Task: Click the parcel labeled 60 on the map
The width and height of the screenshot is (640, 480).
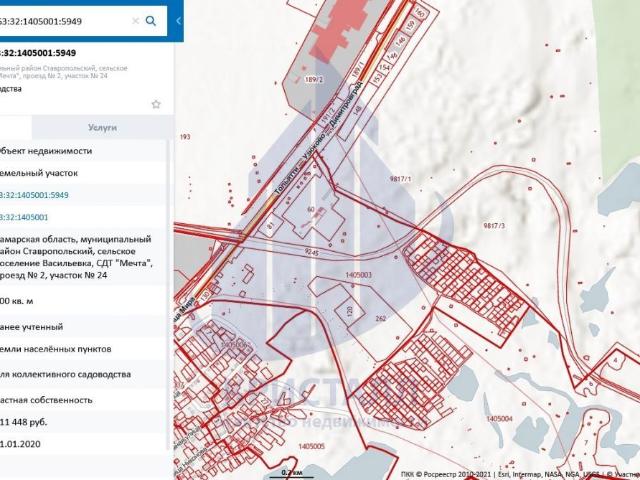Action: coord(311,209)
